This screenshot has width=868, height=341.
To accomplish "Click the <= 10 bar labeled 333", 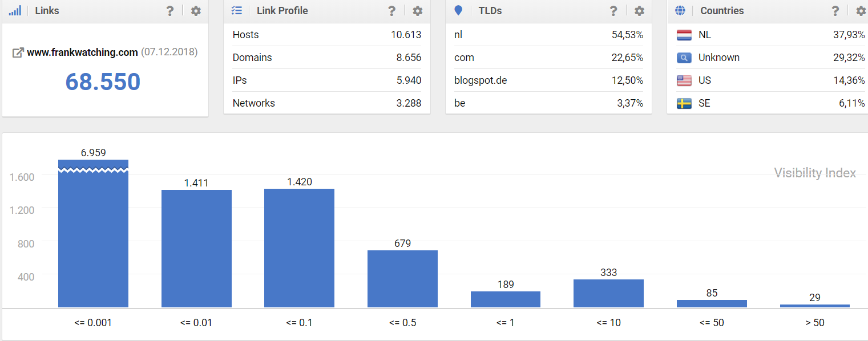I will [608, 294].
